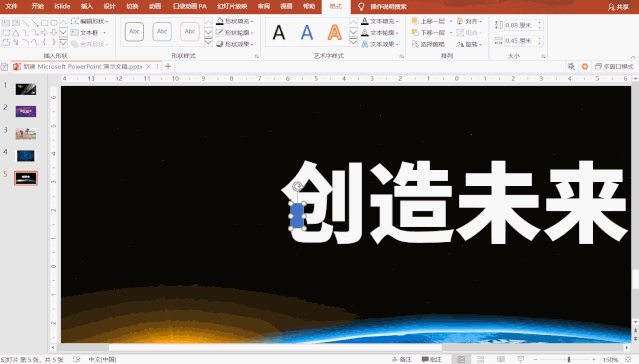Pick the oval shape in the shapes gallery
Image resolution: width=639 pixels, height=364 pixels.
pyautogui.click(x=54, y=23)
